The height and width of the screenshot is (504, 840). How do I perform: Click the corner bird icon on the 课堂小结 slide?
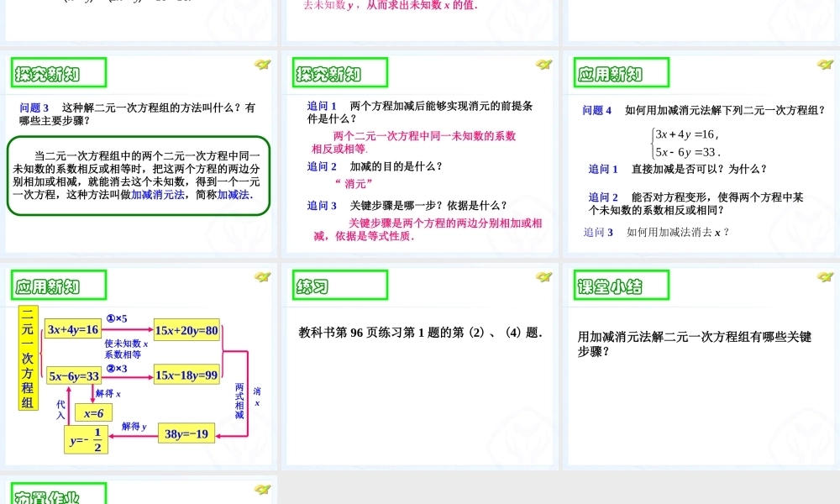tap(825, 277)
